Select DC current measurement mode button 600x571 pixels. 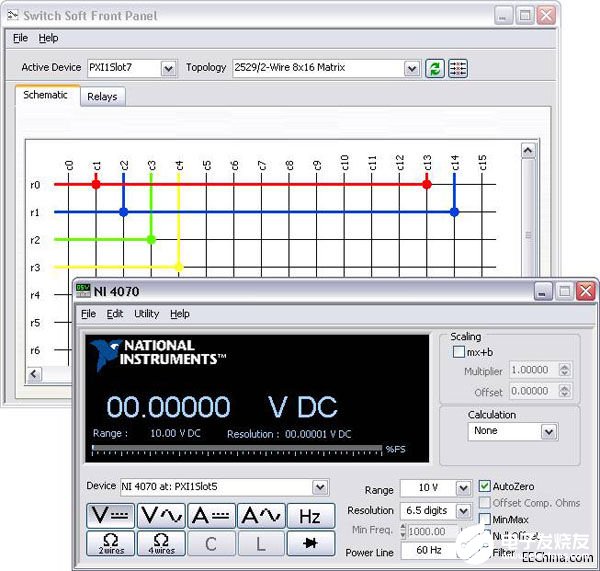click(x=211, y=516)
